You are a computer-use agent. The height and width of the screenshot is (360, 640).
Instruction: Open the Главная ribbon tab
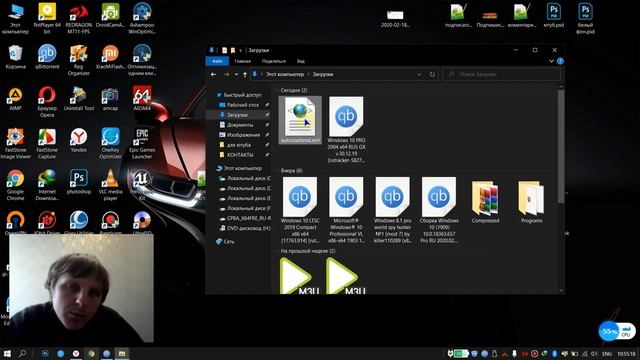242,61
